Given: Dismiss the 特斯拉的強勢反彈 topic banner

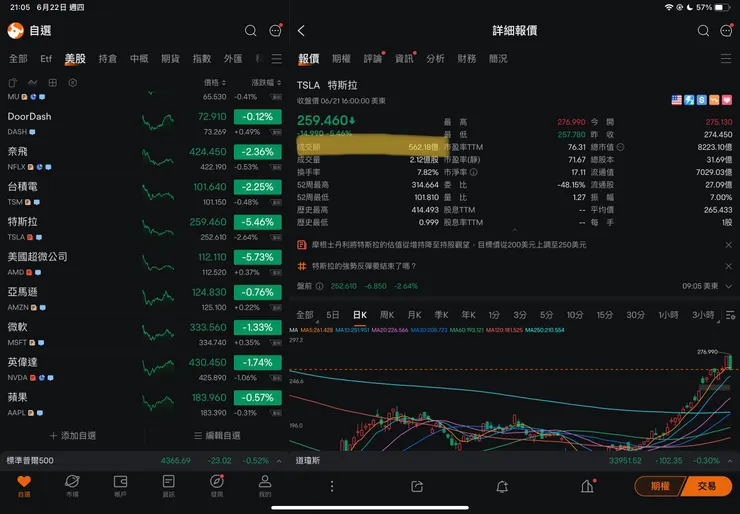Looking at the screenshot, I should 729,266.
